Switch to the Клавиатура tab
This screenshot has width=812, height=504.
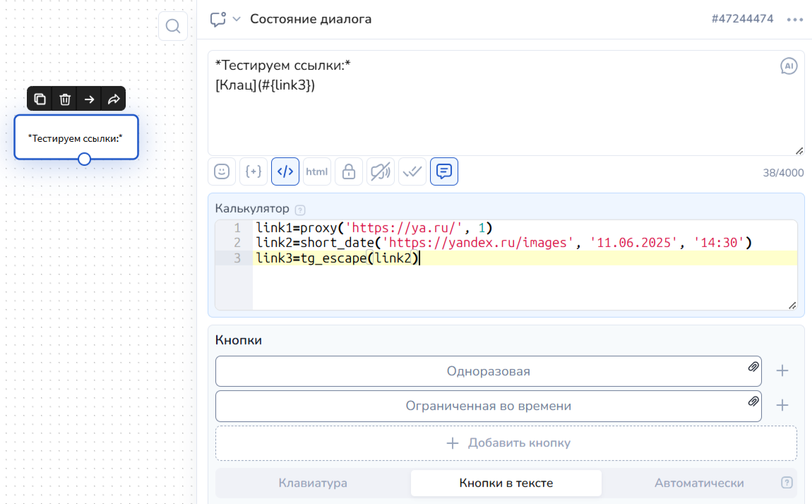[313, 484]
